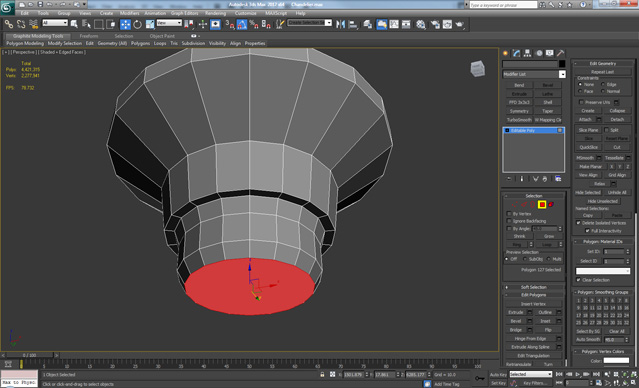The width and height of the screenshot is (639, 388).
Task: Activate the Select and Rotate tool
Action: [x=138, y=24]
